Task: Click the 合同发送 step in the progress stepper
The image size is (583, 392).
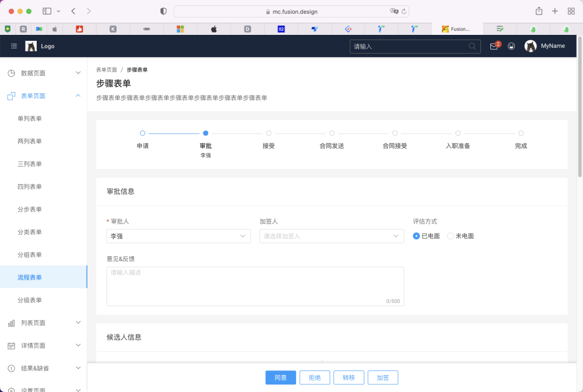Action: (332, 139)
